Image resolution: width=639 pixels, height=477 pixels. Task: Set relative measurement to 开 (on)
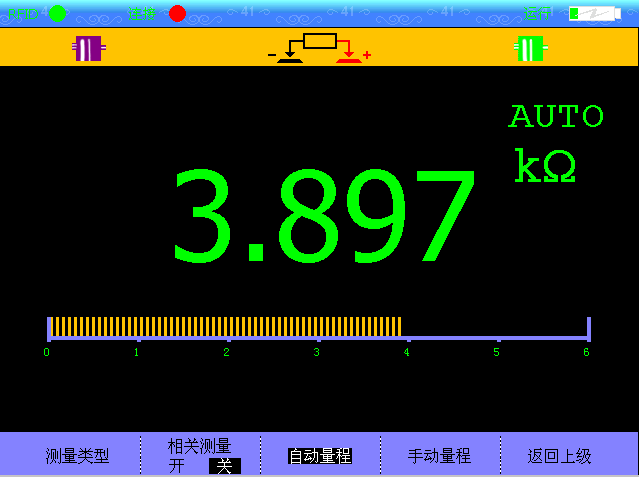pyautogui.click(x=176, y=465)
